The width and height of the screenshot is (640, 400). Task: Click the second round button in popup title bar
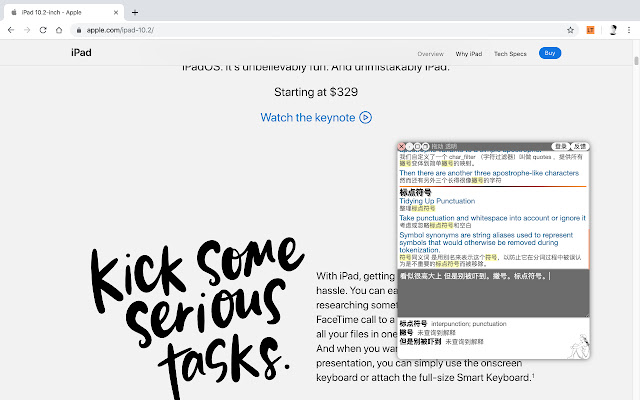pos(409,146)
